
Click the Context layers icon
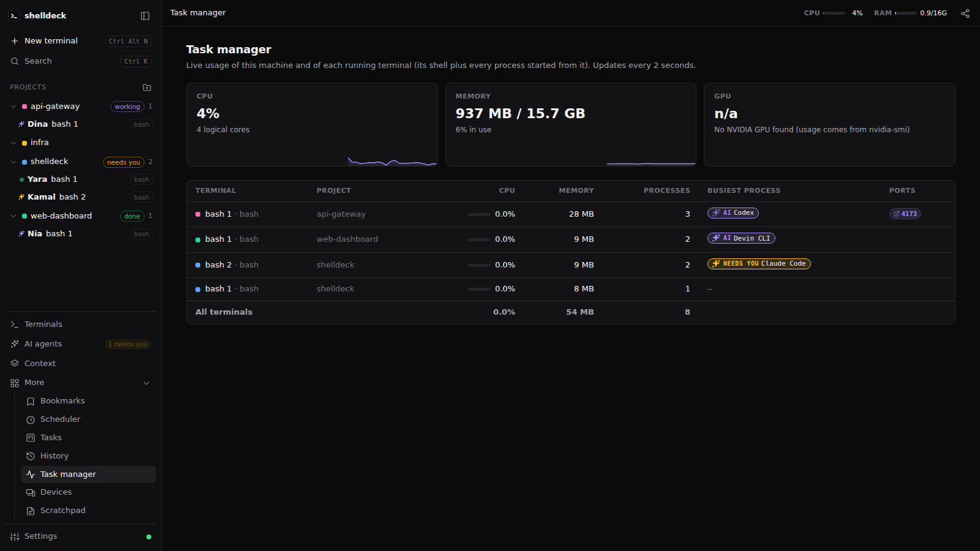[15, 364]
